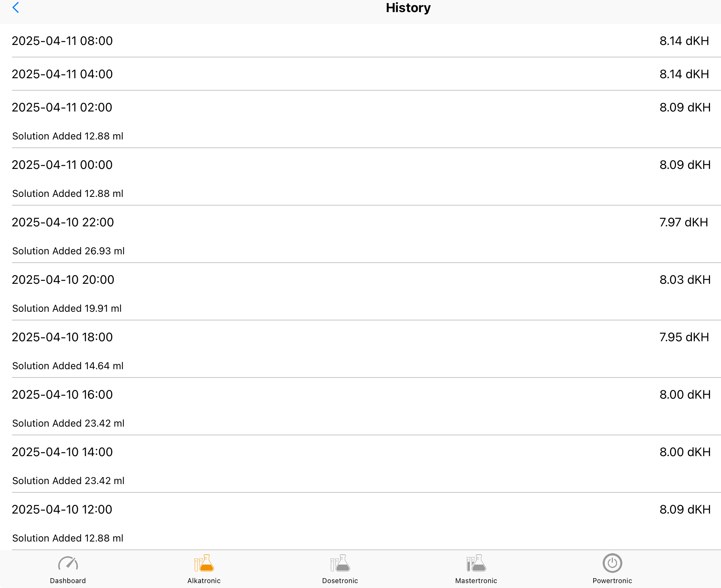This screenshot has height=588, width=721.
Task: Tap the 2025-04-10 12:00 entry
Action: point(62,509)
